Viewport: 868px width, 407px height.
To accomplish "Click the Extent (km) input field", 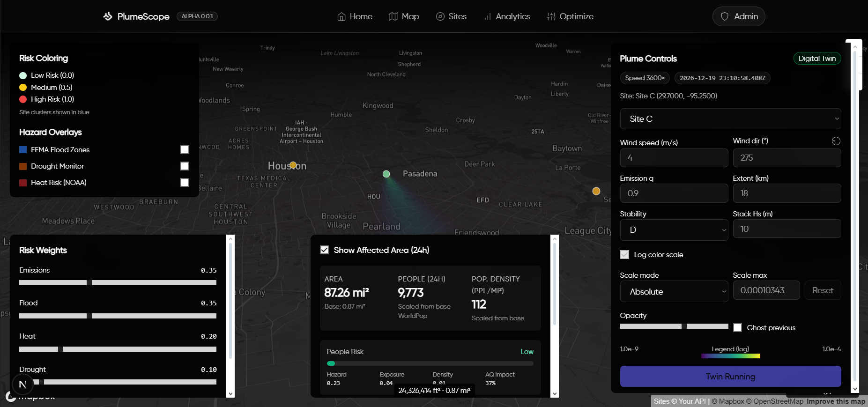I will pos(787,193).
